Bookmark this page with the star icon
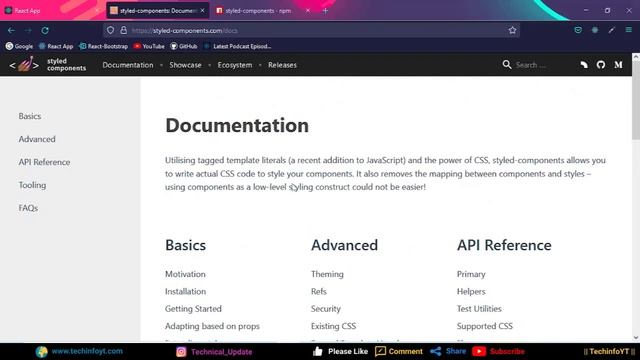640x360 pixels. coord(512,30)
